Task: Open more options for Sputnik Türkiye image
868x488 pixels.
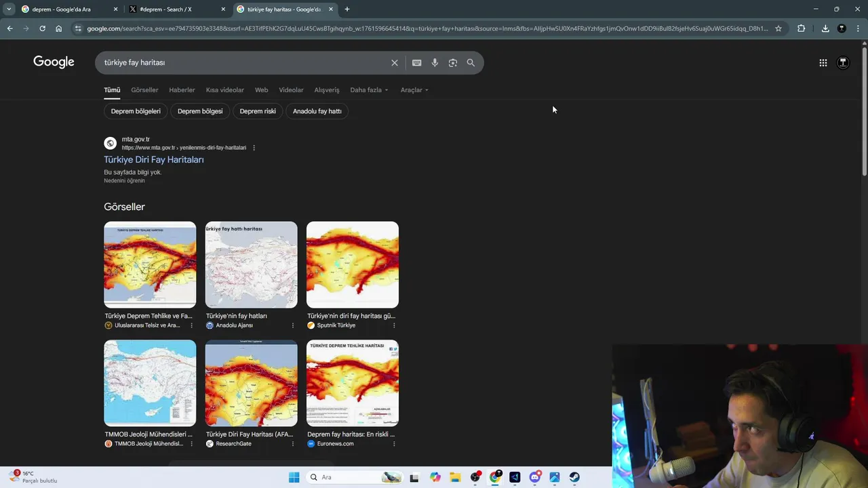Action: (394, 325)
